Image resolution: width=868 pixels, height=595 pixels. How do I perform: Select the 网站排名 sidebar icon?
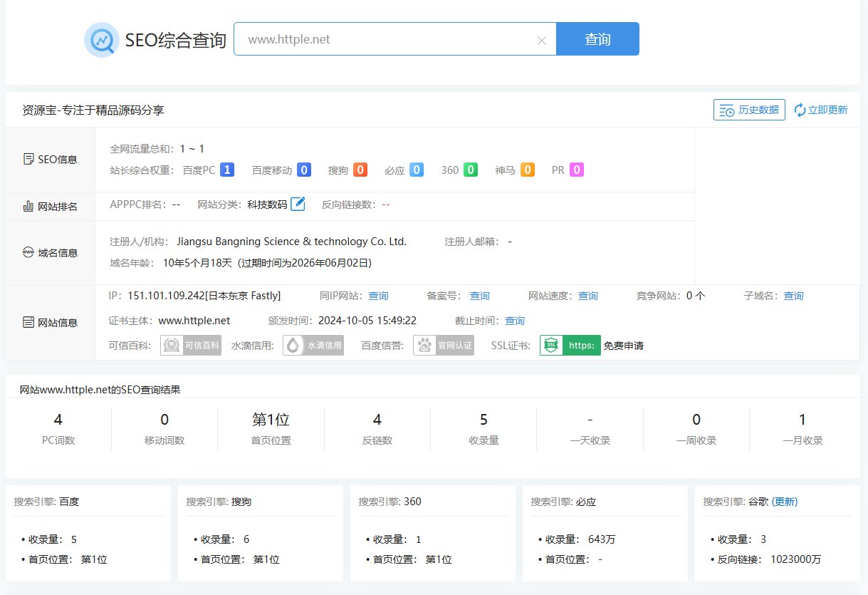[29, 206]
